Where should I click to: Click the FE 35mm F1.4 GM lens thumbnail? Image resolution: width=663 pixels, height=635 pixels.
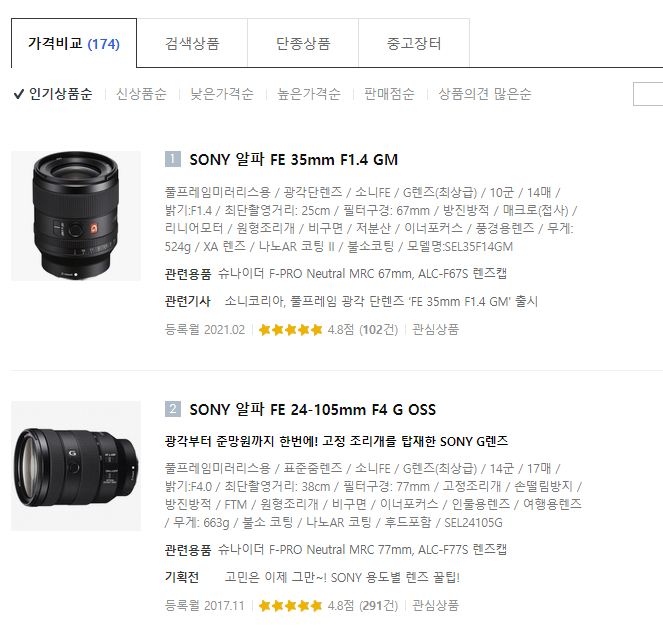tap(76, 216)
